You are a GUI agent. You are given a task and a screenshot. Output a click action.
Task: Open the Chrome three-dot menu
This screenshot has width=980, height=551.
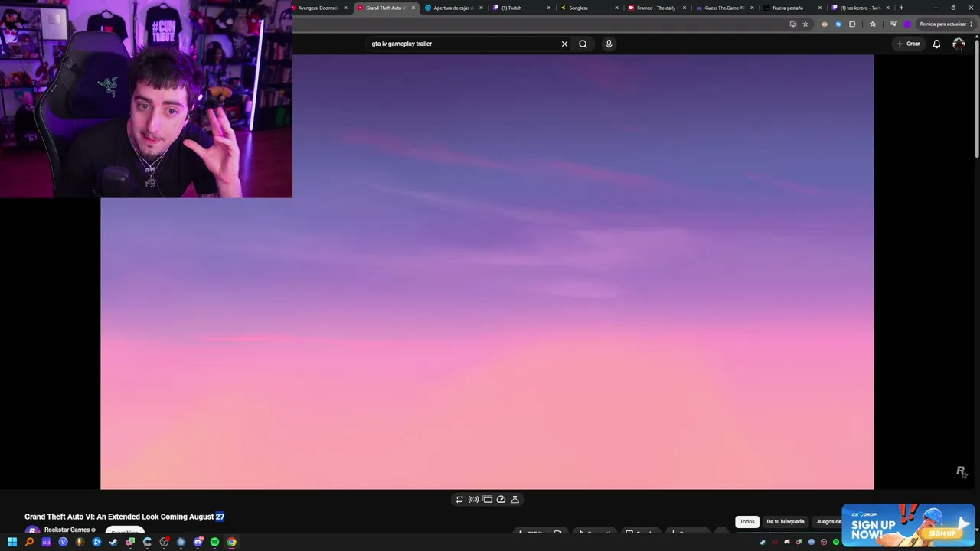click(971, 24)
